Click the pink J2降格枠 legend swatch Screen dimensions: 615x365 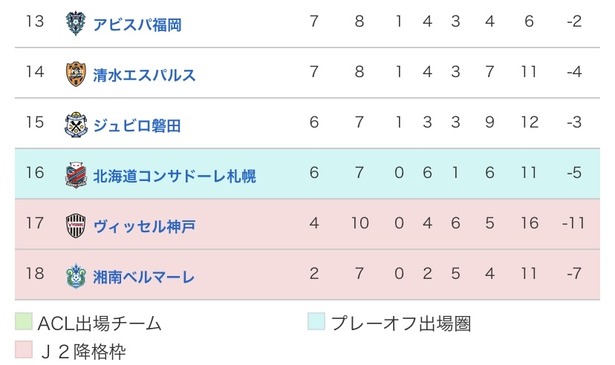pos(24,349)
